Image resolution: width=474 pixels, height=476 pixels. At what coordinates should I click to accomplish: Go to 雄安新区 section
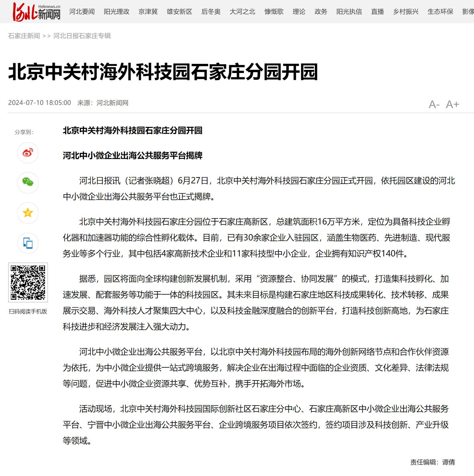180,12
